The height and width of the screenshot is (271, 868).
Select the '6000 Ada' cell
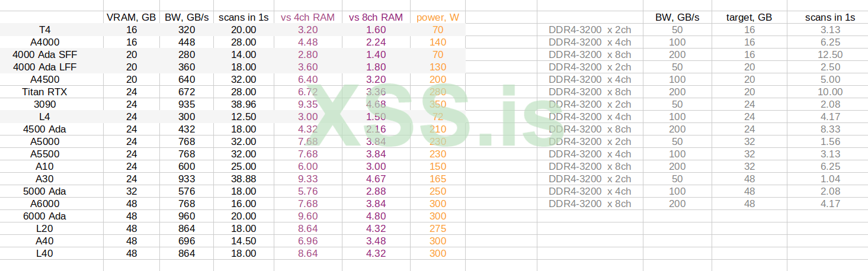point(44,216)
